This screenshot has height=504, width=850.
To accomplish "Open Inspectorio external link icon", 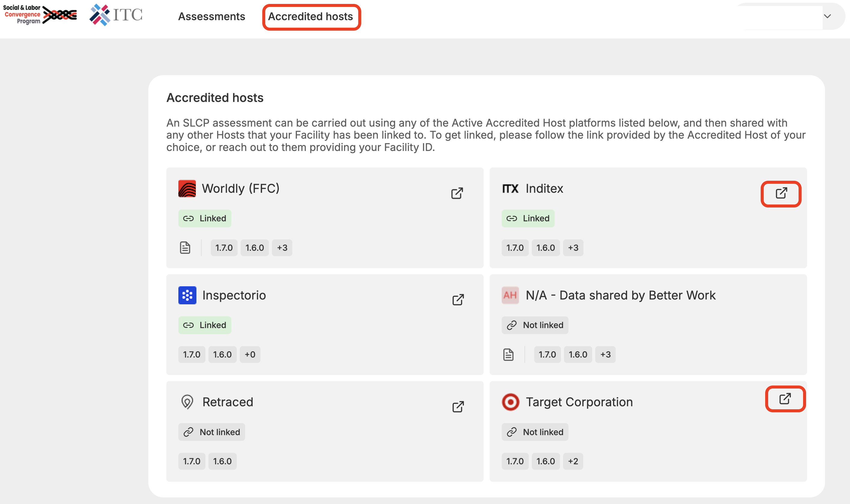I will click(458, 300).
